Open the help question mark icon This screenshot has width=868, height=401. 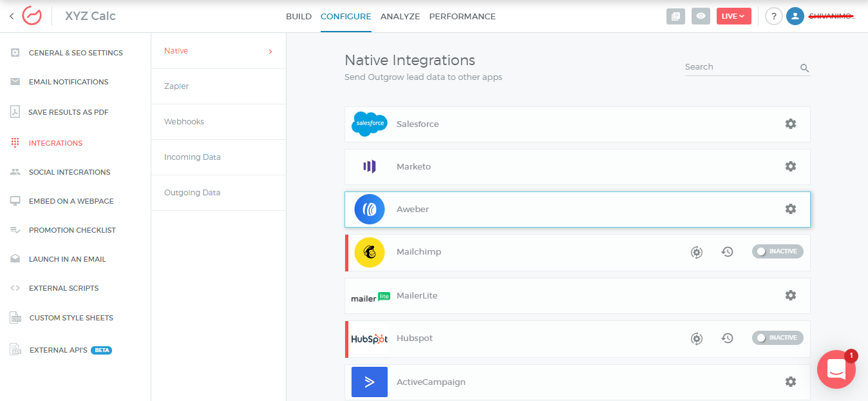(774, 16)
